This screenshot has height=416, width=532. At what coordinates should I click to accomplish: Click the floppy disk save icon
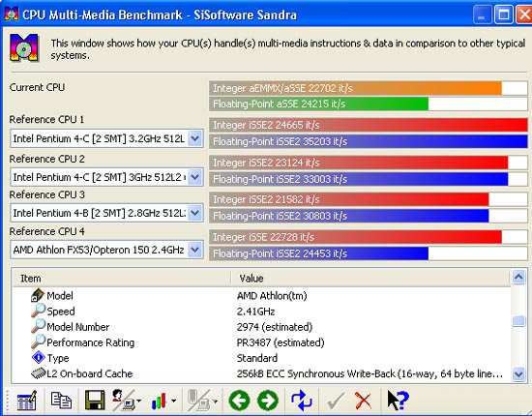click(95, 401)
